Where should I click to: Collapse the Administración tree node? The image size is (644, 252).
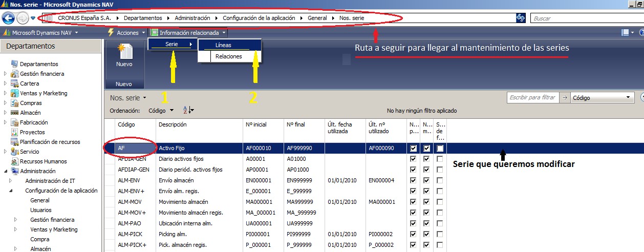(6, 171)
